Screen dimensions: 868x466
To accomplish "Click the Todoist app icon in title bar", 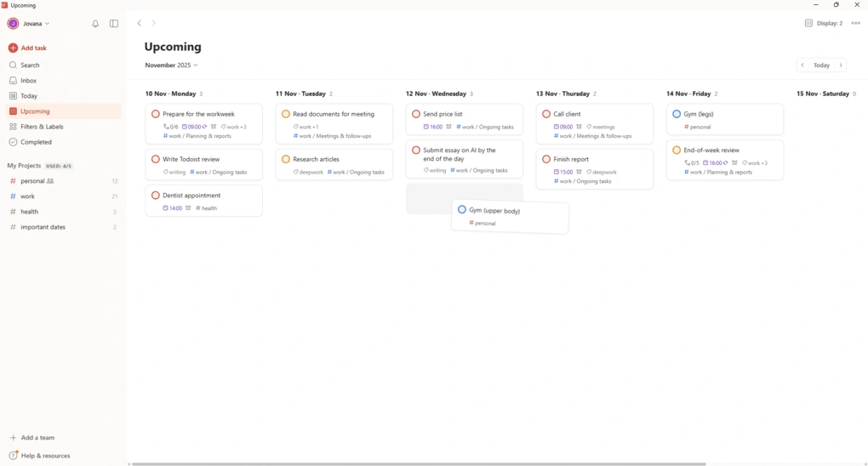I will click(x=4, y=5).
